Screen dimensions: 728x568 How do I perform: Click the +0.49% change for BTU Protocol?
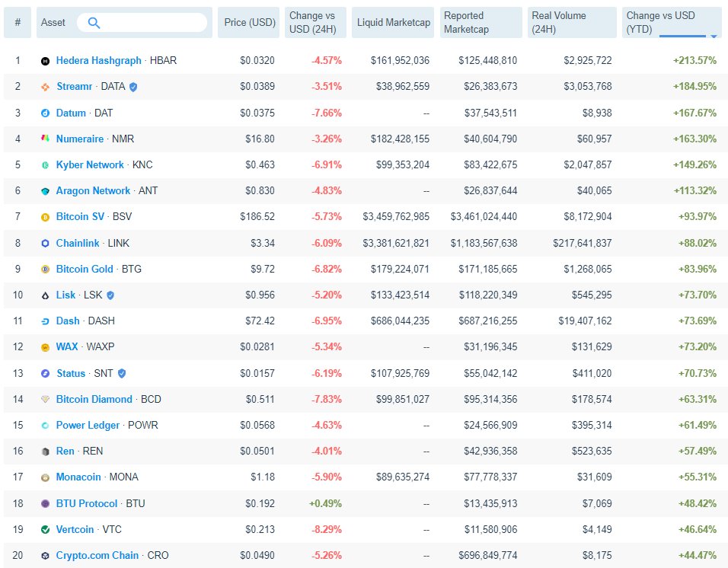click(x=325, y=503)
